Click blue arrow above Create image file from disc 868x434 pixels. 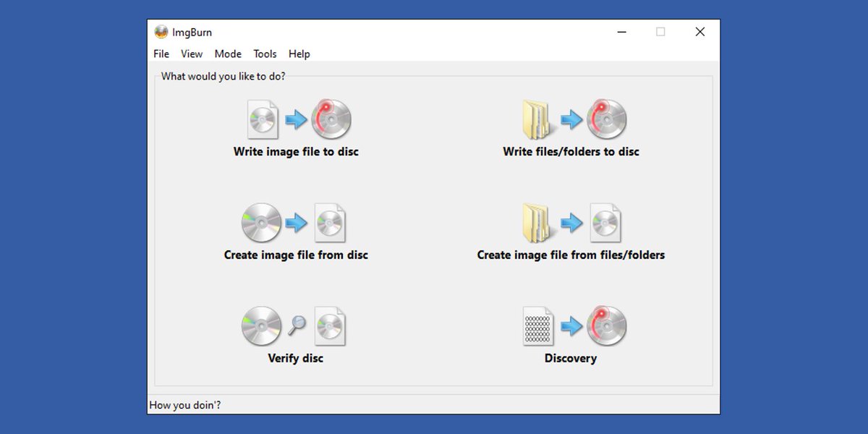(x=296, y=223)
